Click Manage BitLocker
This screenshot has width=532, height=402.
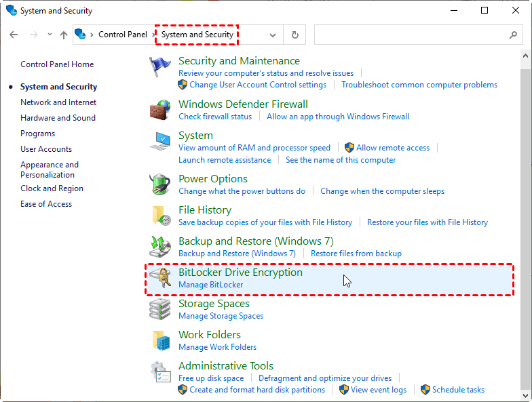[x=210, y=285]
